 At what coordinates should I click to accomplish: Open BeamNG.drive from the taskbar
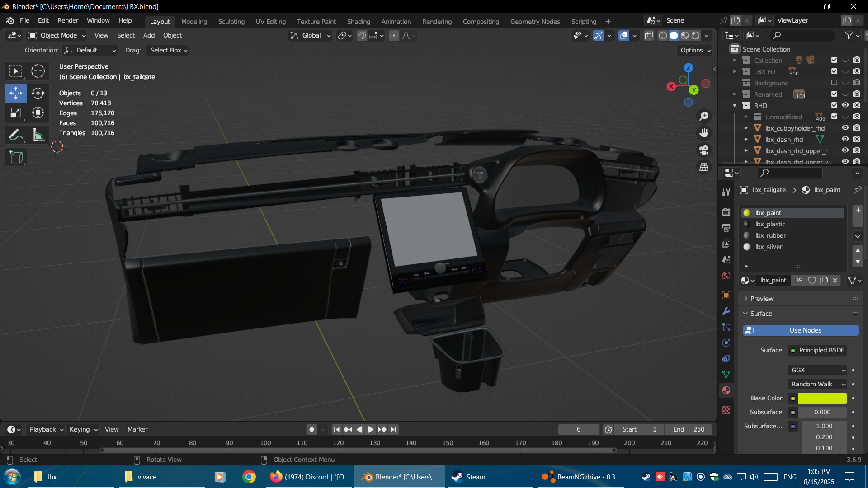pos(581,477)
